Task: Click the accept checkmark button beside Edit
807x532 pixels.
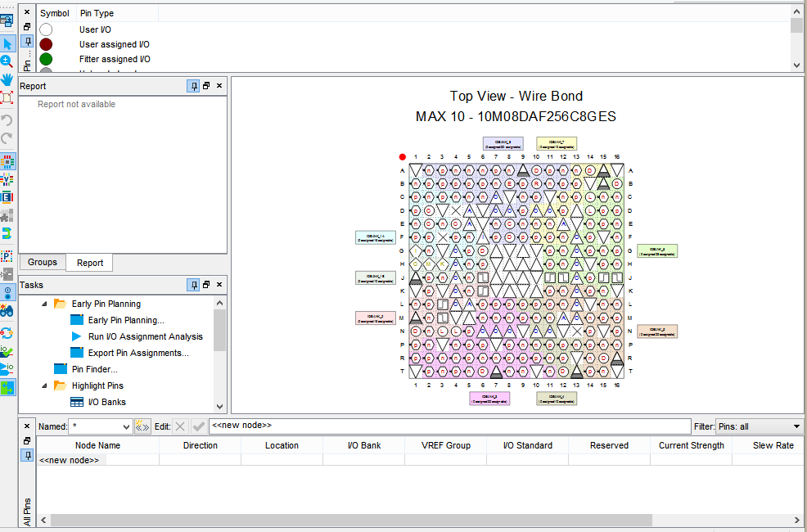Action: (198, 426)
